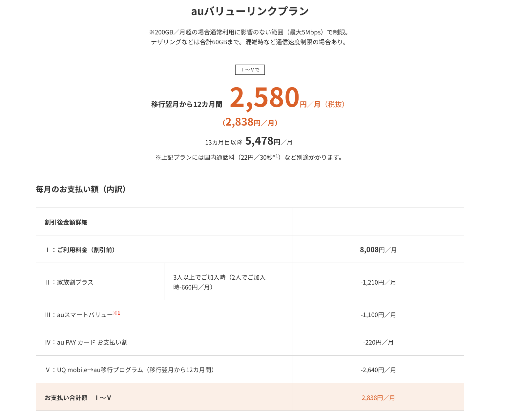Click the '毎月のお支払い額（内訳）' section heading

(81, 189)
